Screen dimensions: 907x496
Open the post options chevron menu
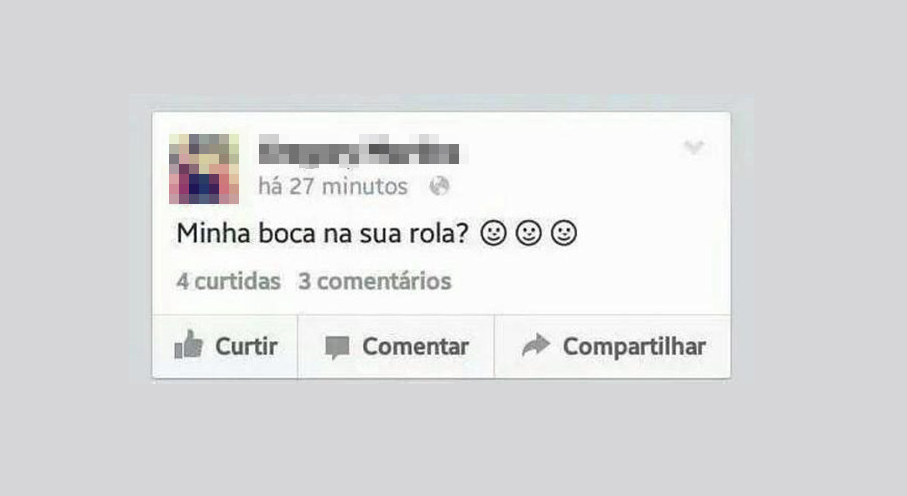[x=694, y=146]
